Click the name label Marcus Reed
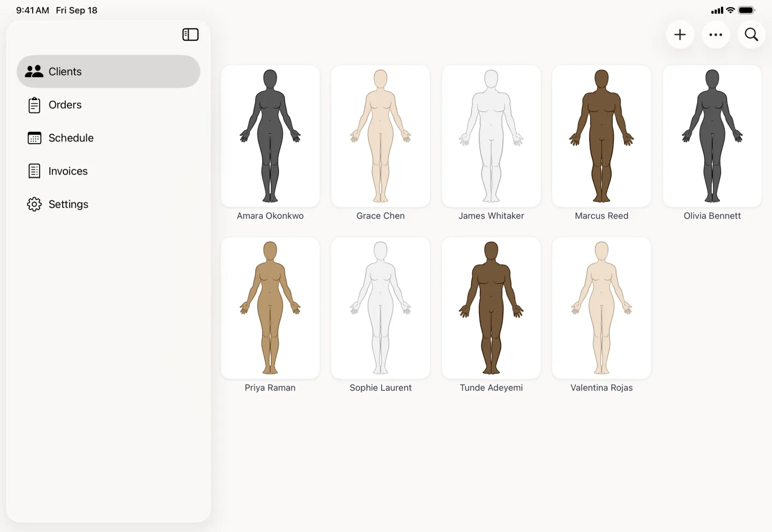Viewport: 772px width, 532px height. pos(602,216)
